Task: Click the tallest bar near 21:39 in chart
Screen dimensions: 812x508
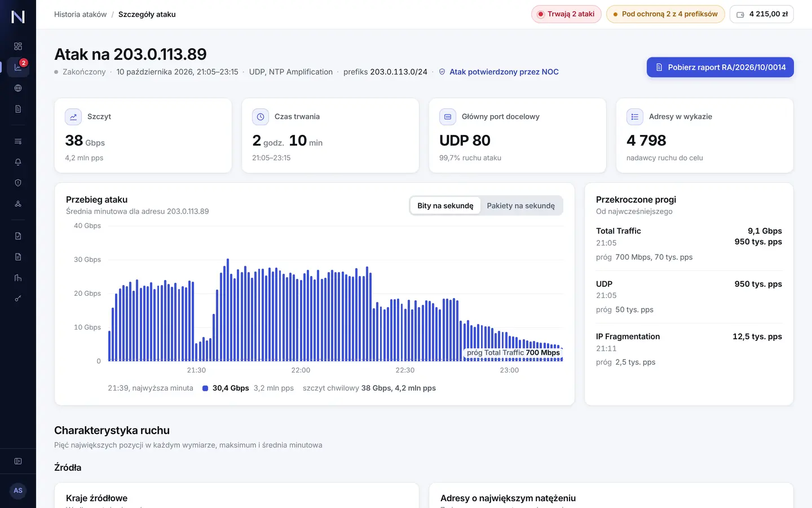Action: (228, 310)
